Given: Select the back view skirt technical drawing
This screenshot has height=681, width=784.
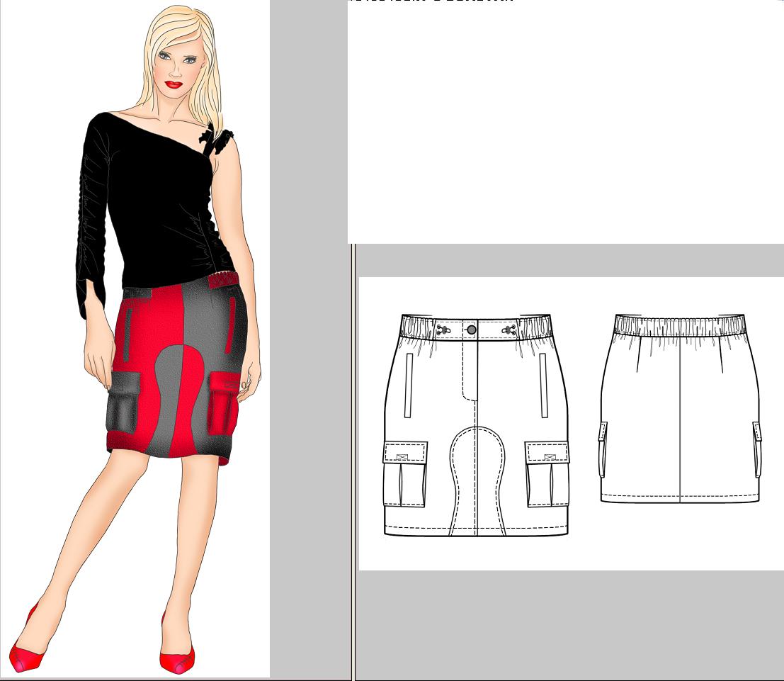Looking at the screenshot, I should (680, 408).
